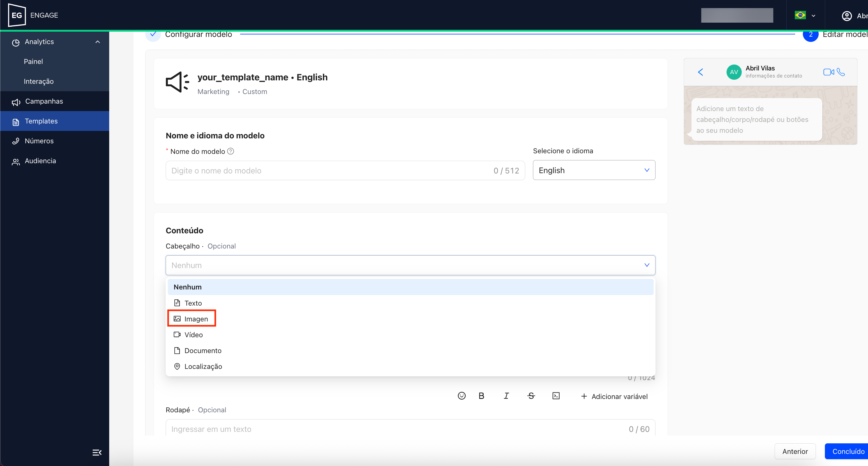Image resolution: width=868 pixels, height=466 pixels.
Task: Click the video call icon in preview
Action: (x=828, y=72)
